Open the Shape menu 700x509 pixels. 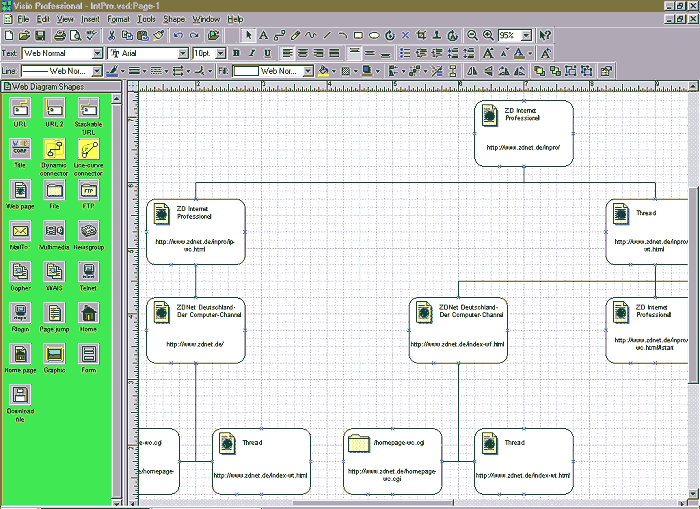[174, 19]
